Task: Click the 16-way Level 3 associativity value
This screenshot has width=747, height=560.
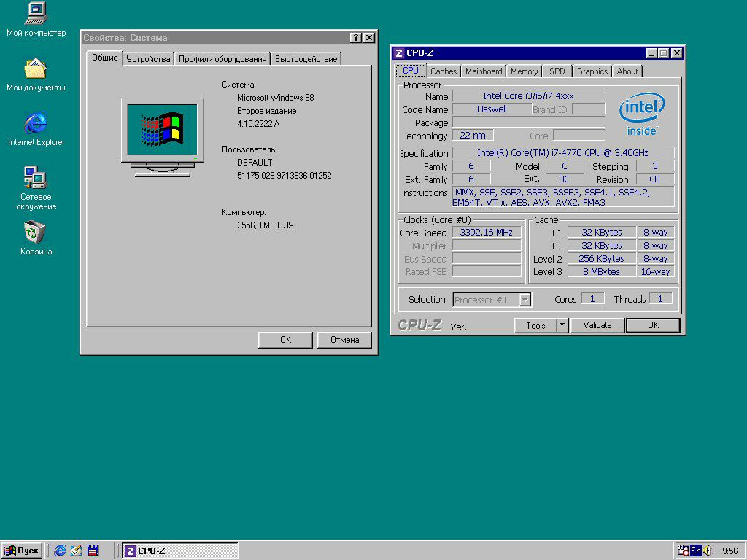Action: pos(656,271)
